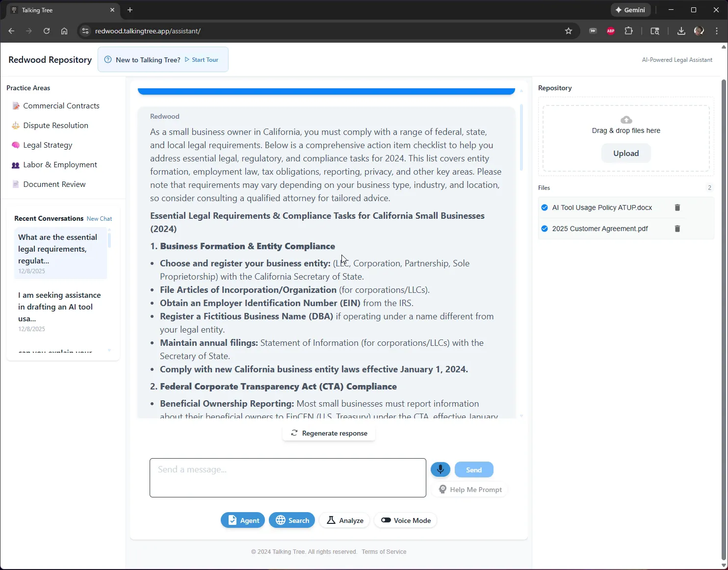
Task: Open the Chrome three-dot menu
Action: (717, 31)
